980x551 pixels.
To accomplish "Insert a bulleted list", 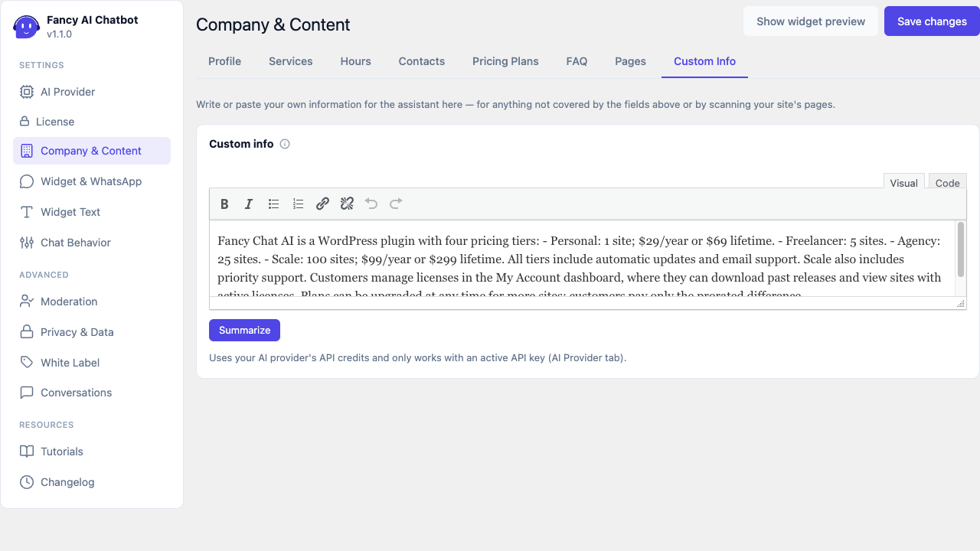I will coord(273,204).
